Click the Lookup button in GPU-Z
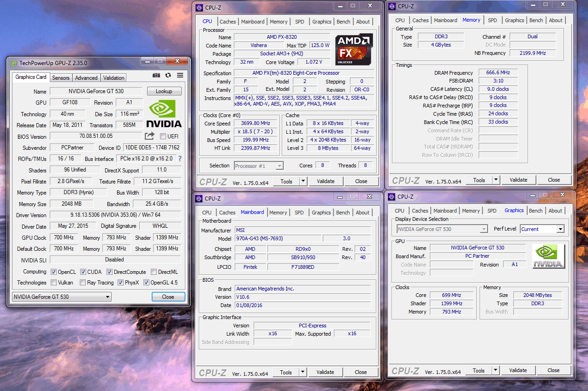The width and height of the screenshot is (588, 391). (164, 91)
